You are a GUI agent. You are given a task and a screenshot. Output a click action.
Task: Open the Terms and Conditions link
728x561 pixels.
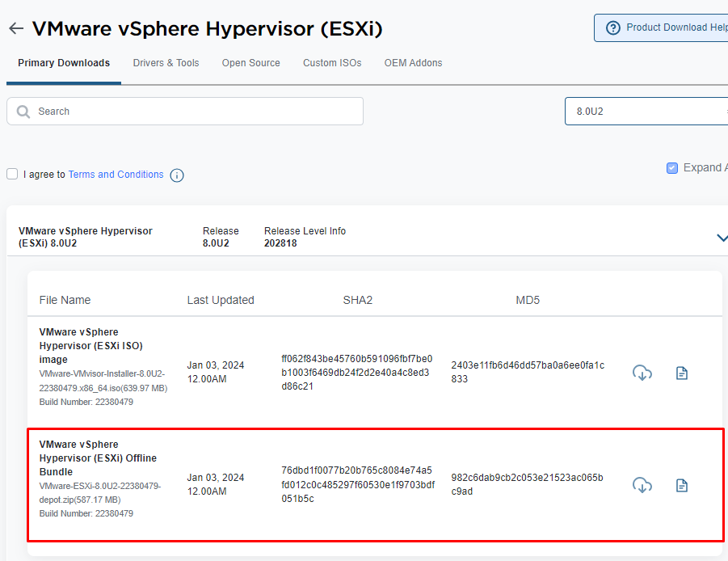pyautogui.click(x=116, y=174)
